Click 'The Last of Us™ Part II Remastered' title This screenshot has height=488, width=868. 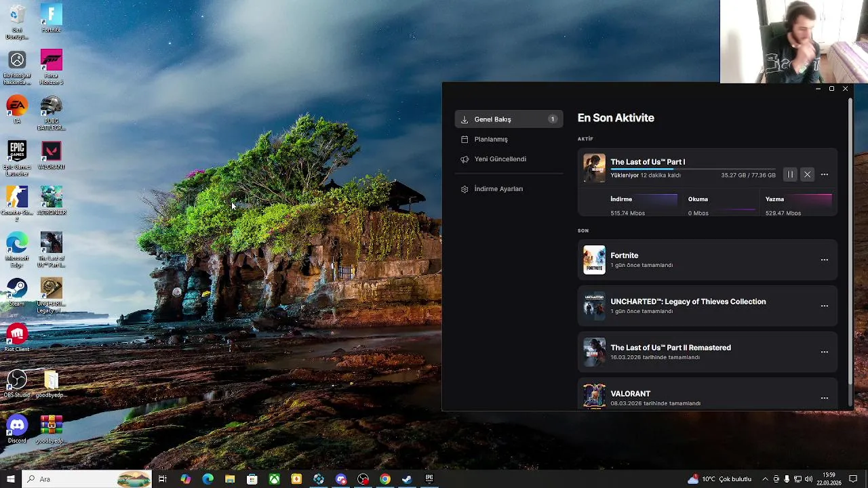coord(671,348)
